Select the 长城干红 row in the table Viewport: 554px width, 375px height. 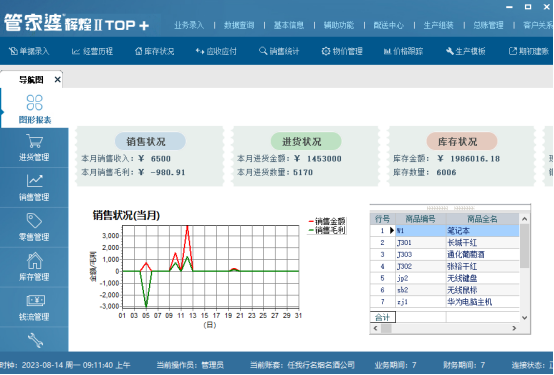(x=444, y=242)
